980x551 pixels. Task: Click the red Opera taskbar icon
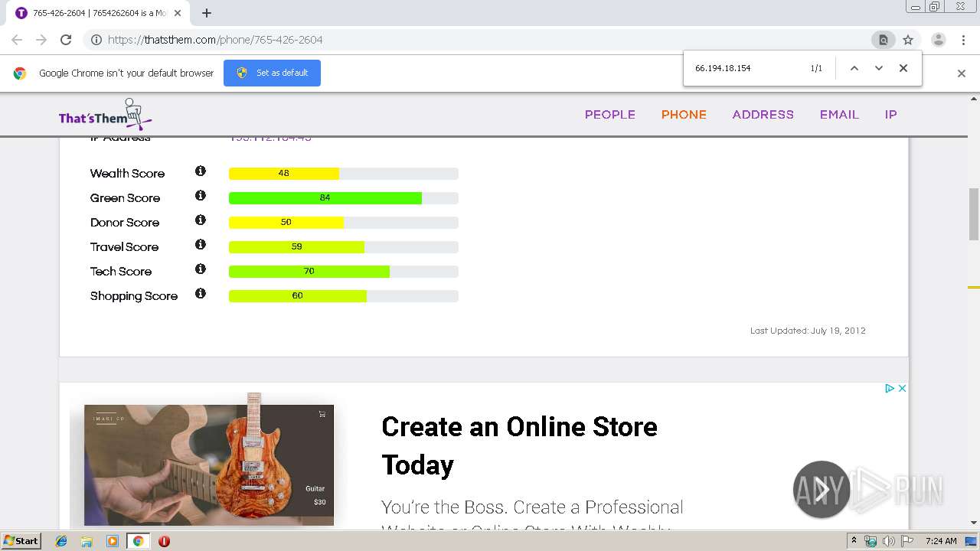(x=164, y=541)
